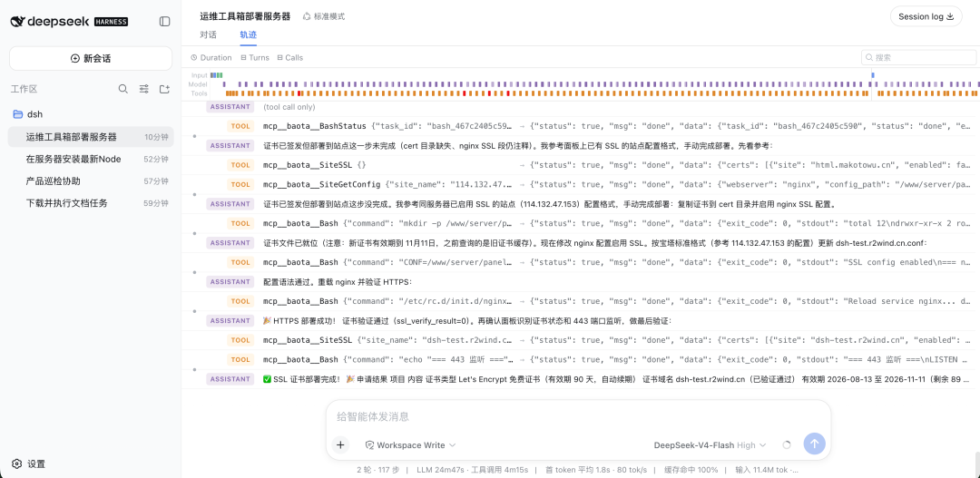Collapse the dsh folder
Viewport: 980px width, 478px height.
(x=91, y=114)
